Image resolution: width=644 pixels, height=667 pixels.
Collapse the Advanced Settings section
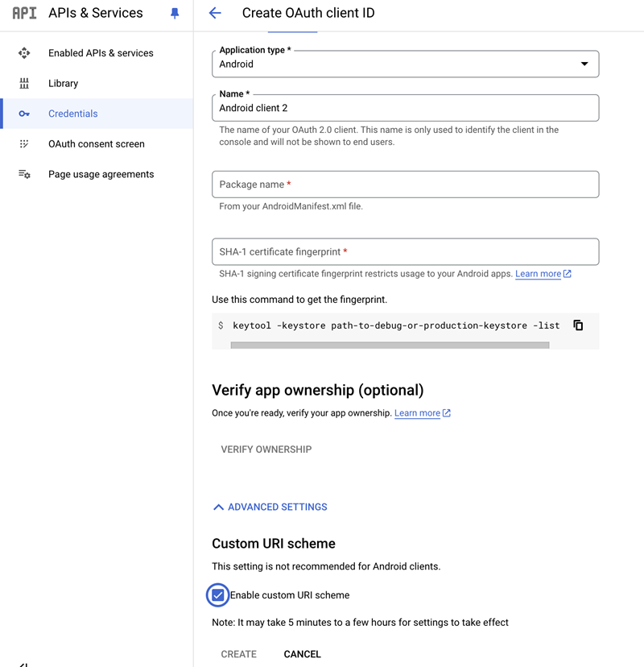point(270,507)
